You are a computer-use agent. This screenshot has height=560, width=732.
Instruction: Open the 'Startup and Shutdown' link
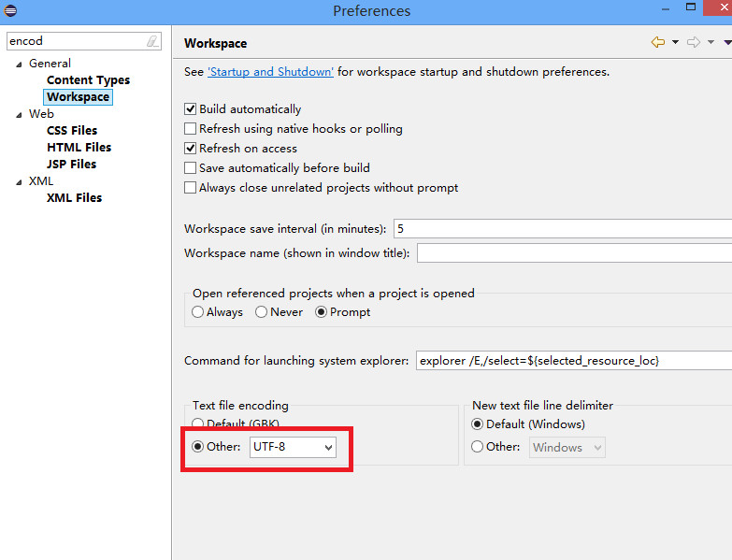pos(270,72)
